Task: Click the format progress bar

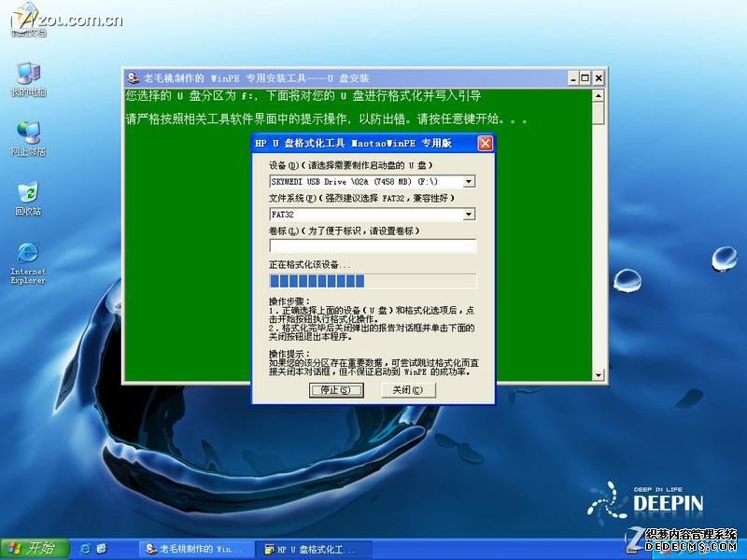Action: (x=373, y=281)
